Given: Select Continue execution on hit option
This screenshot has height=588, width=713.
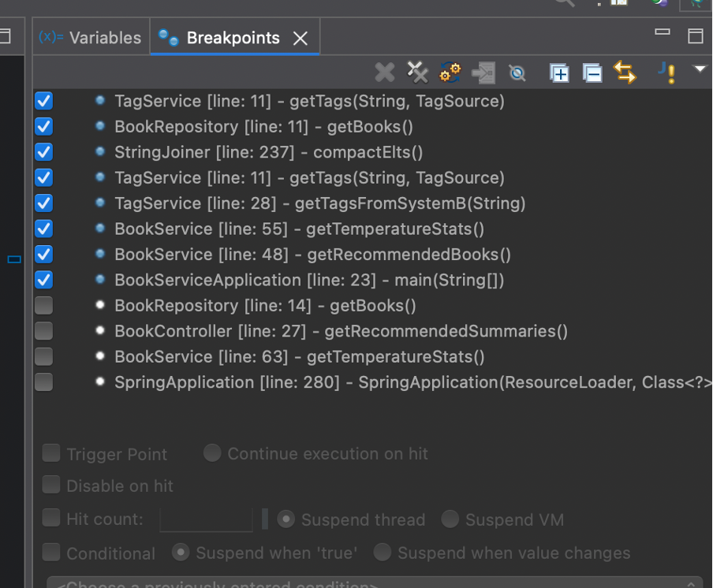Looking at the screenshot, I should [211, 453].
